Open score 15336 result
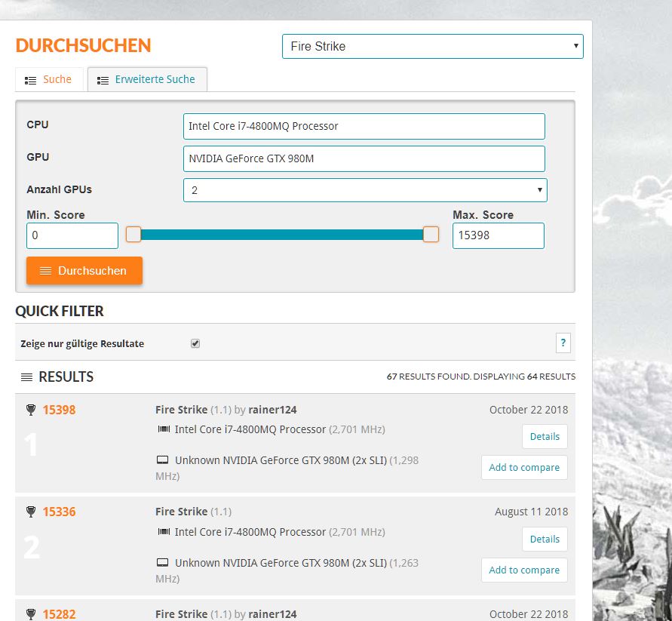Viewport: 672px width, 621px height. [59, 512]
